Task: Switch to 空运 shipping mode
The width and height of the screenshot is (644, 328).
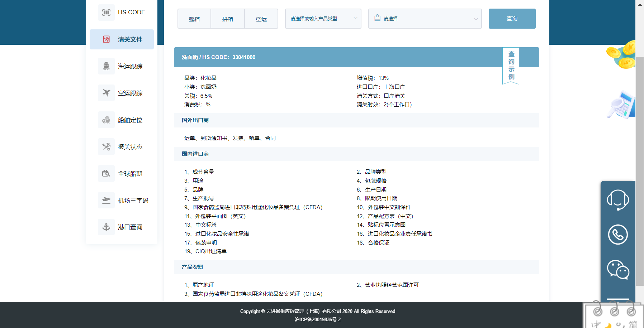Action: point(261,19)
